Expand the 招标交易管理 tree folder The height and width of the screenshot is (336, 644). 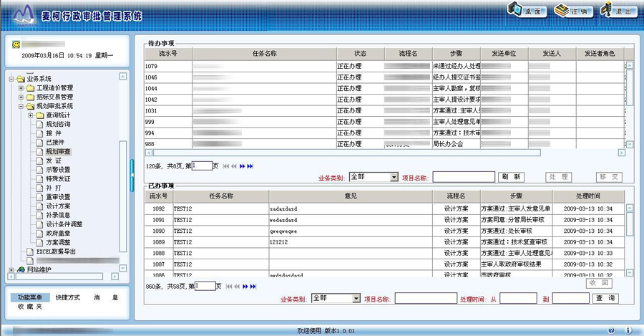[21, 97]
